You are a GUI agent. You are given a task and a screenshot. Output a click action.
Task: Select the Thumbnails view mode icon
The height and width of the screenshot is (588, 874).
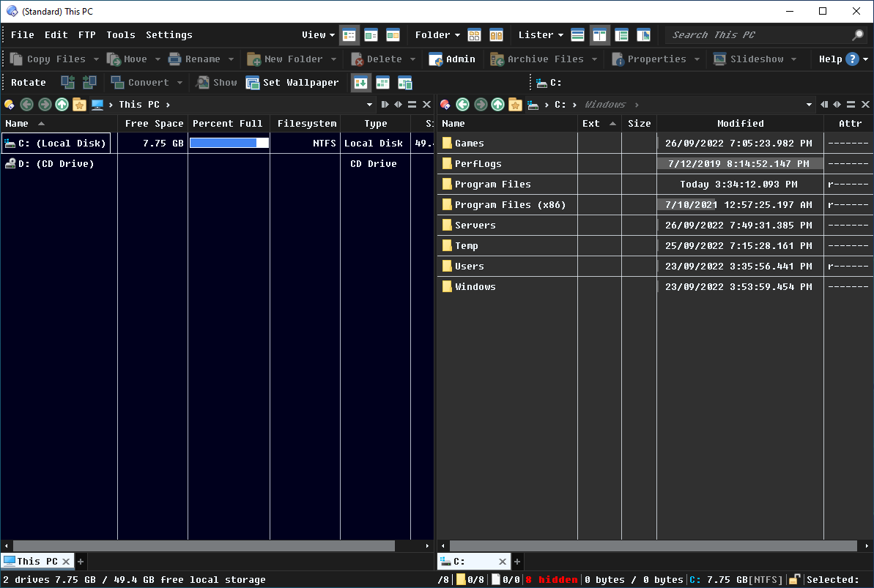click(x=393, y=35)
